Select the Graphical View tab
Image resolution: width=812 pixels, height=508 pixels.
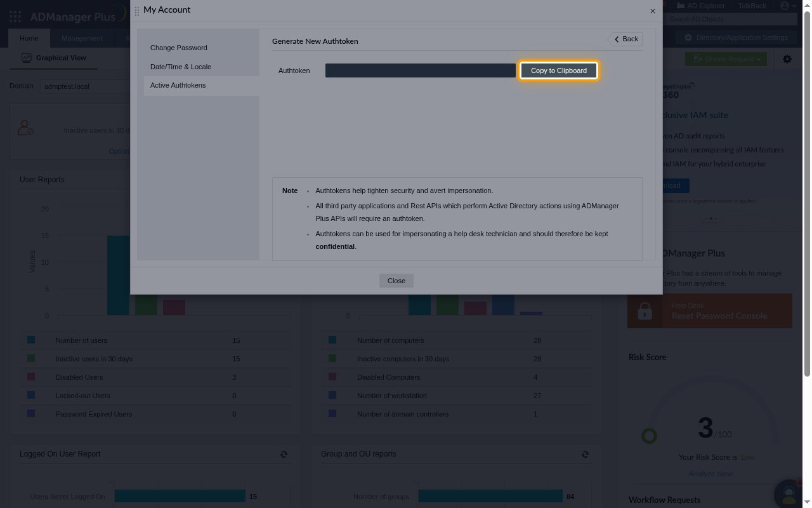pos(53,58)
